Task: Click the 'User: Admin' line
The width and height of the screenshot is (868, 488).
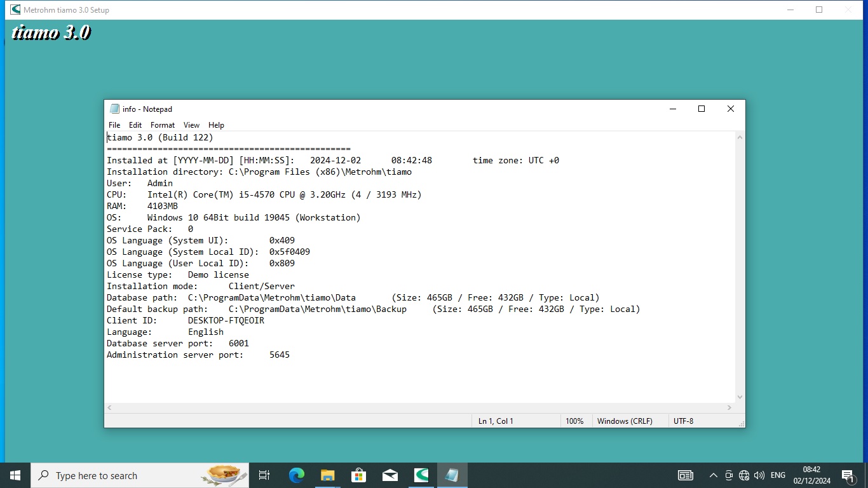Action: (x=140, y=183)
